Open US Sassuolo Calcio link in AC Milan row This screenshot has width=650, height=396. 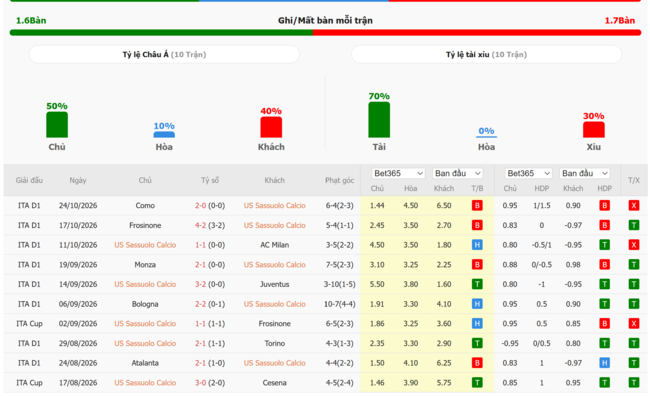(x=145, y=245)
